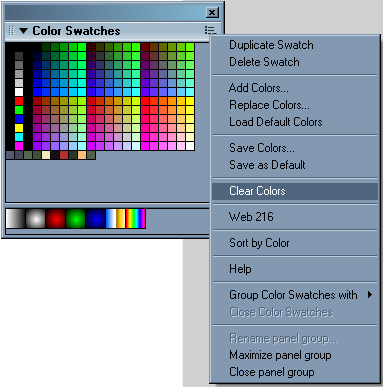Choose Duplicate Swatch from the menu

click(x=271, y=45)
